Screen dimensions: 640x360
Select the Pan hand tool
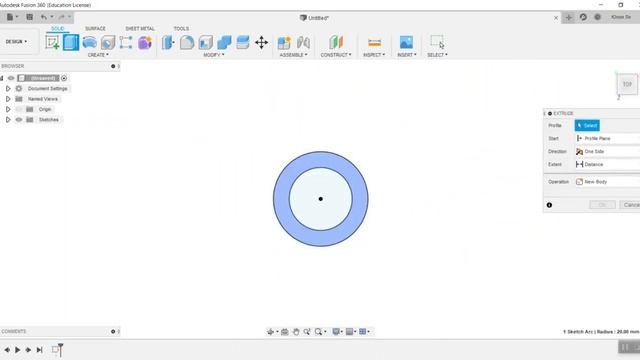[296, 332]
